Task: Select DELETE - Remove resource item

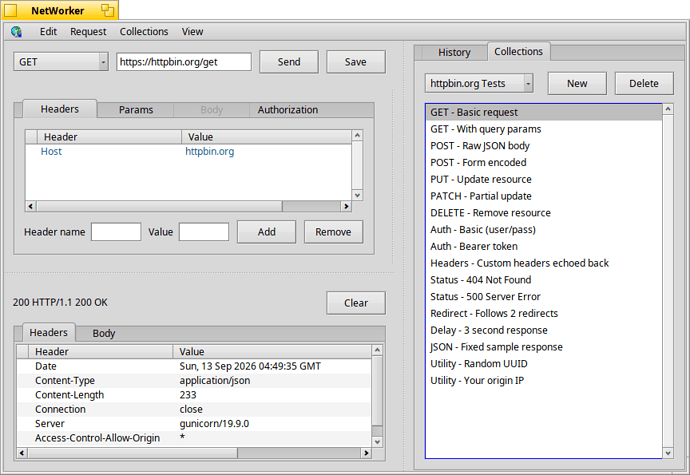Action: pyautogui.click(x=544, y=213)
